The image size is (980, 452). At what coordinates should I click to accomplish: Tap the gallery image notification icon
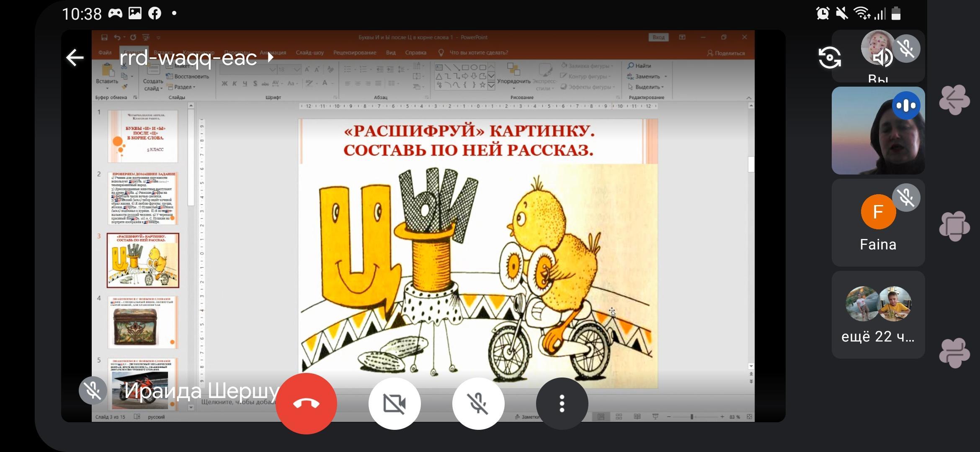(135, 13)
